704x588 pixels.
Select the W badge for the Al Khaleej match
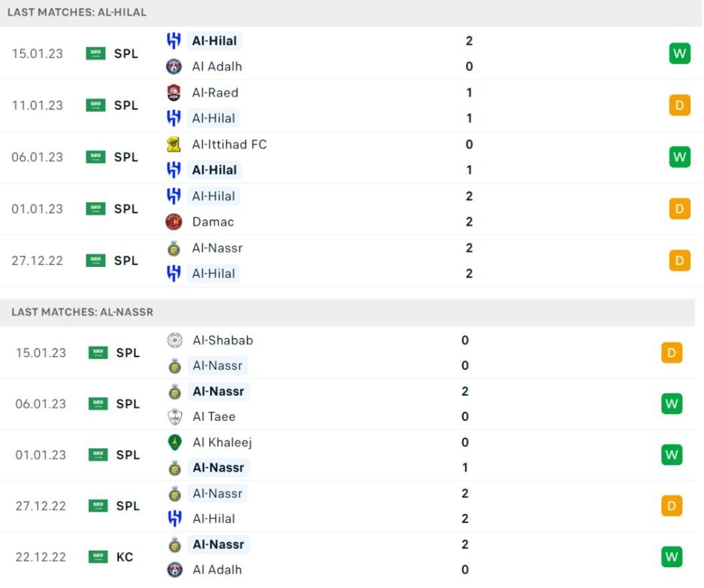(x=672, y=455)
